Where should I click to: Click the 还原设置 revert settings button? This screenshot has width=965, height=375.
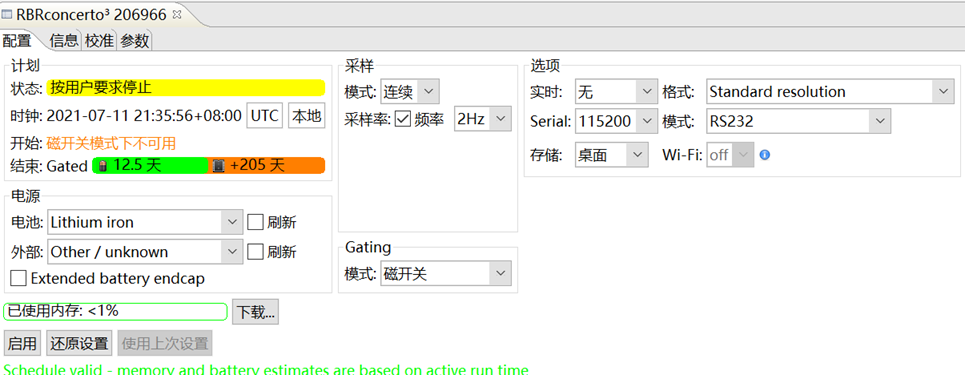[x=79, y=343]
